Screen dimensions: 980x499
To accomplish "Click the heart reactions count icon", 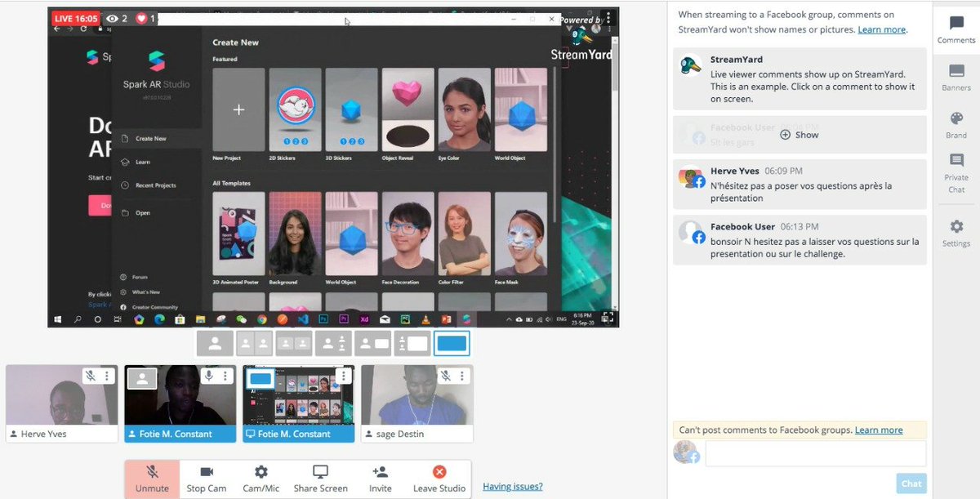I will (140, 18).
